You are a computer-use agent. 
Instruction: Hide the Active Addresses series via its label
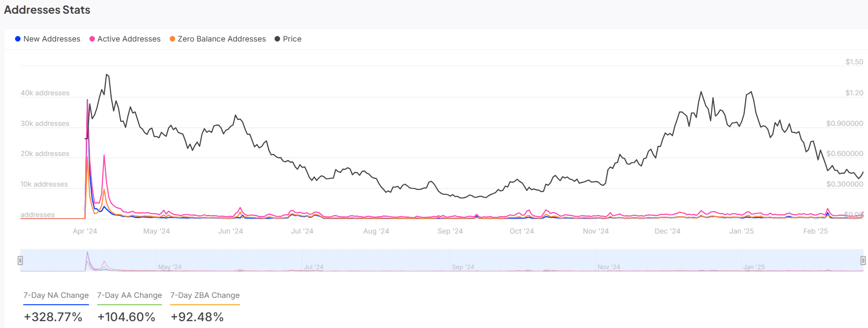click(129, 39)
